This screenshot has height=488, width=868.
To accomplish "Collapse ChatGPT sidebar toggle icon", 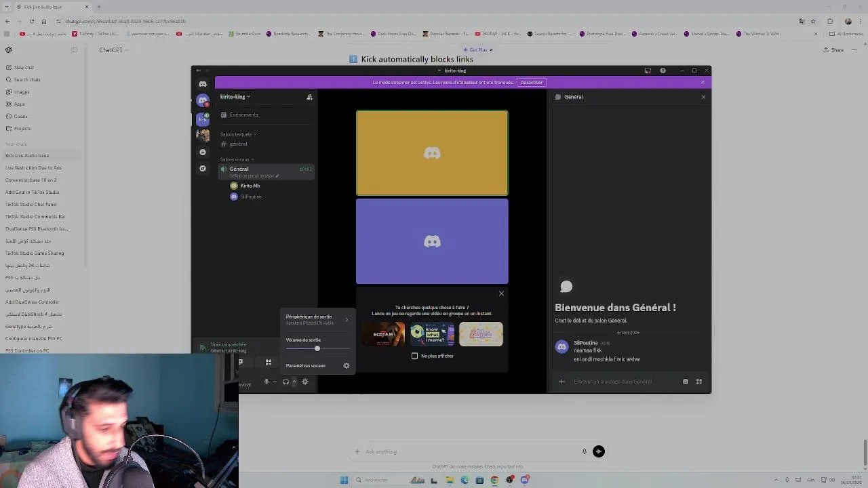I will [74, 49].
